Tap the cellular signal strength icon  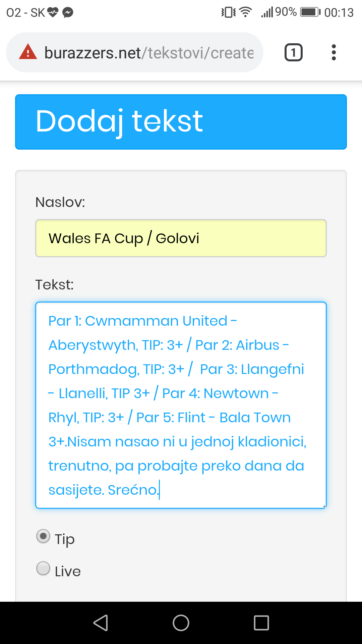267,12
